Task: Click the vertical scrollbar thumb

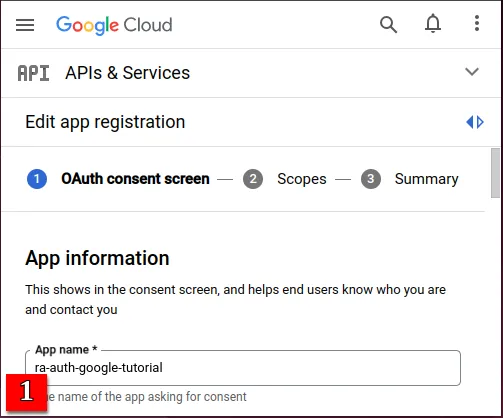Action: [x=495, y=173]
